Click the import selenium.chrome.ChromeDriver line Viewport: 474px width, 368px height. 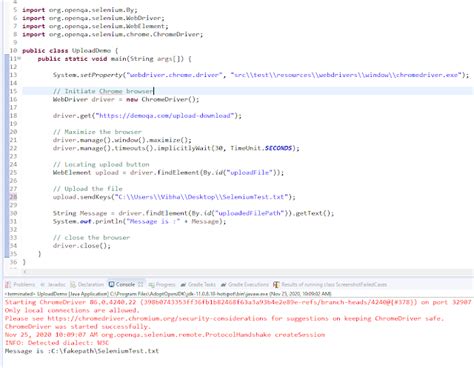click(112, 34)
